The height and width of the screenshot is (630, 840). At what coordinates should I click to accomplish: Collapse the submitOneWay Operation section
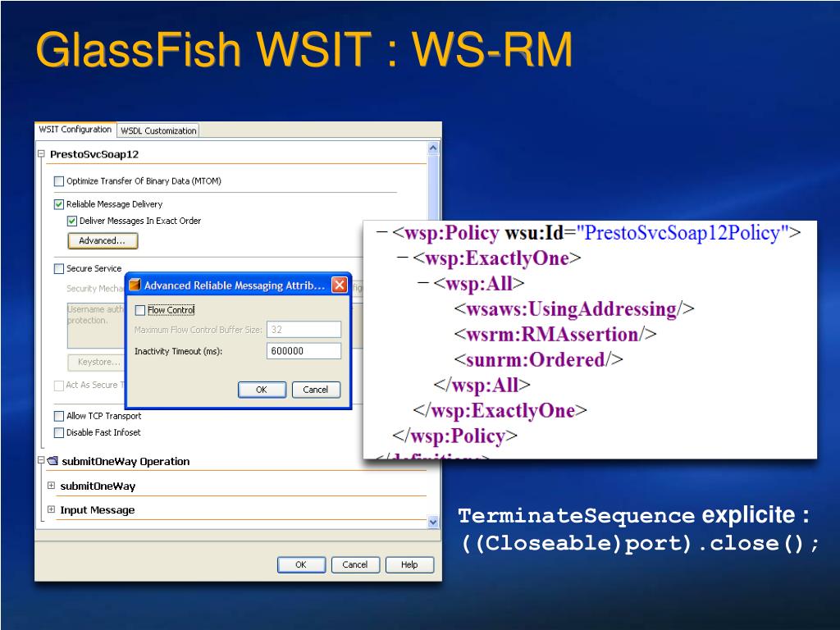pos(41,460)
